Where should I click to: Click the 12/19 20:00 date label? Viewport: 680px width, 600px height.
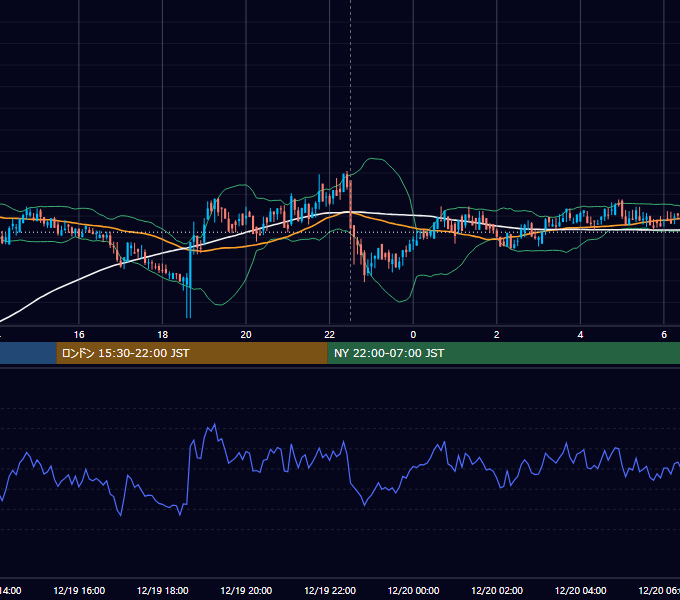pyautogui.click(x=246, y=591)
